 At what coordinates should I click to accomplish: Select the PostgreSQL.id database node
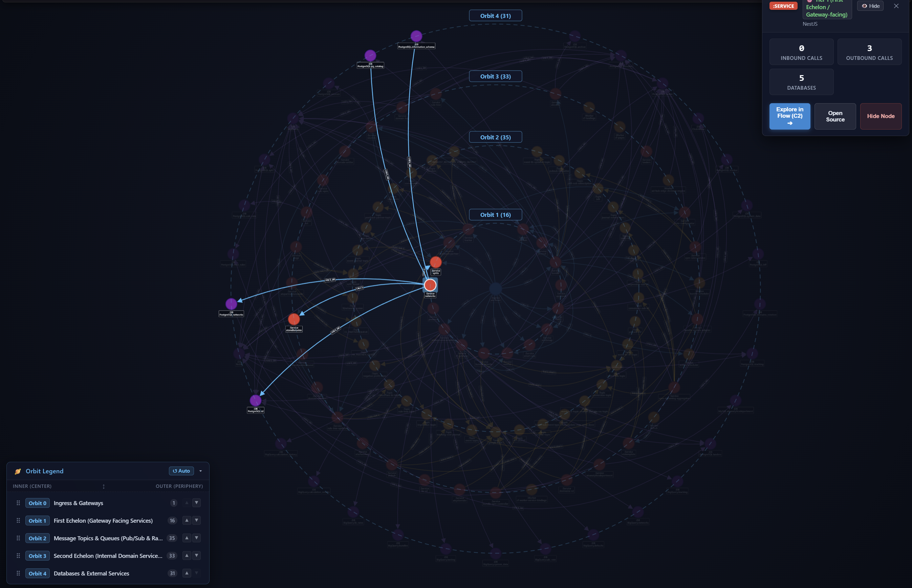(x=255, y=400)
